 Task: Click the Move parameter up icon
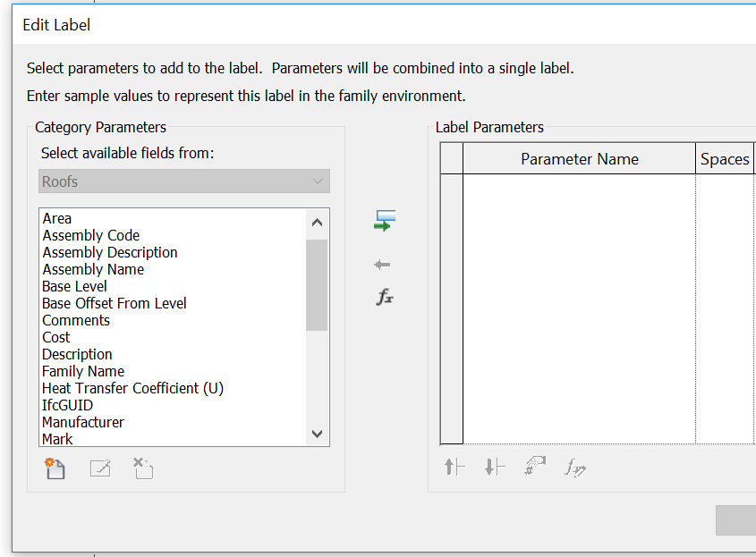point(454,466)
